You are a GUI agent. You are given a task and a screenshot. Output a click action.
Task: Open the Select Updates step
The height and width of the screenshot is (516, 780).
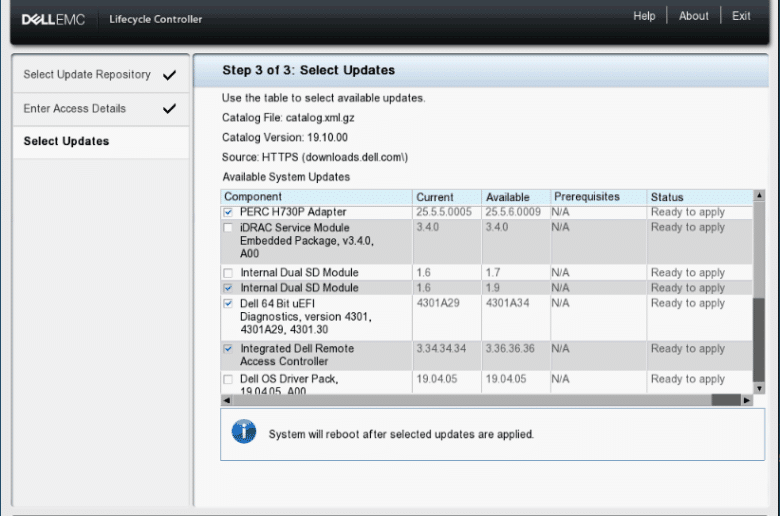(x=101, y=142)
